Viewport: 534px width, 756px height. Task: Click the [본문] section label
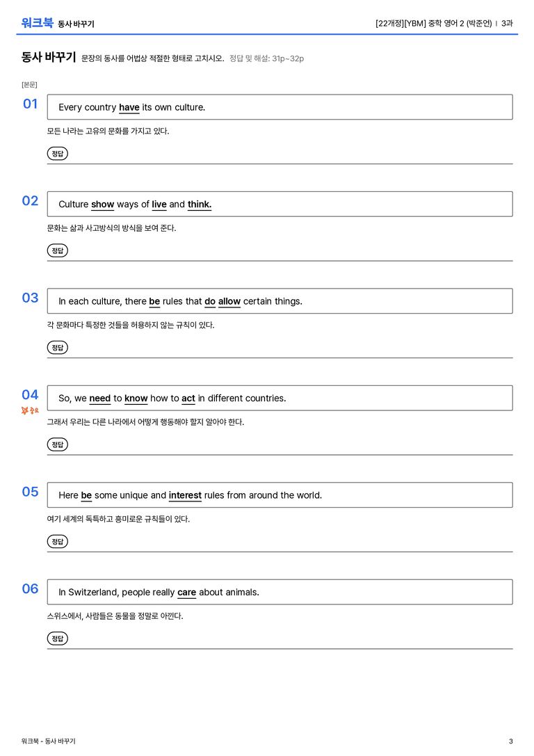coord(29,84)
